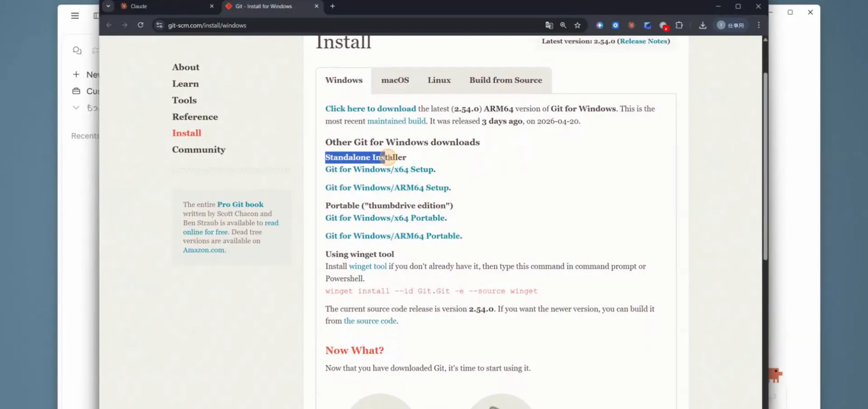Image resolution: width=868 pixels, height=409 pixels.
Task: Close the Claude browser tab
Action: click(x=212, y=6)
